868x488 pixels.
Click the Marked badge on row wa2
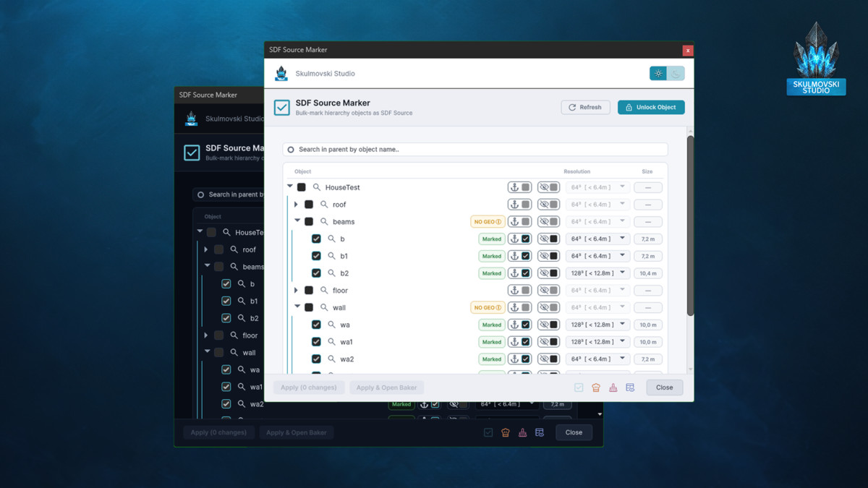(492, 359)
